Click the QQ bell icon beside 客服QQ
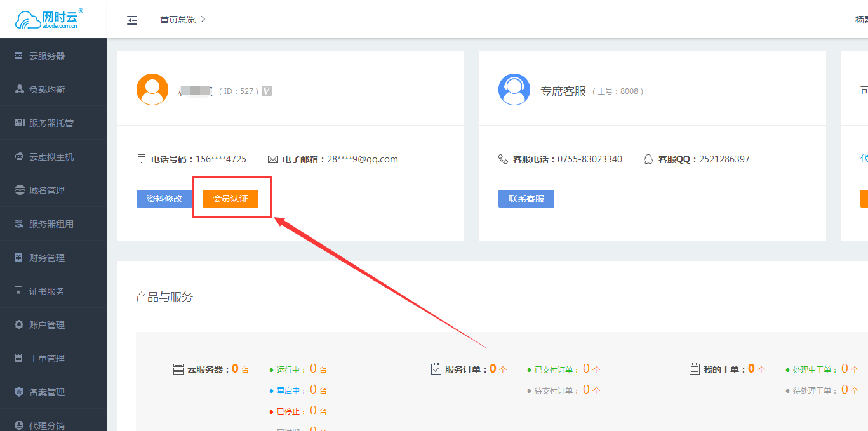 [648, 159]
